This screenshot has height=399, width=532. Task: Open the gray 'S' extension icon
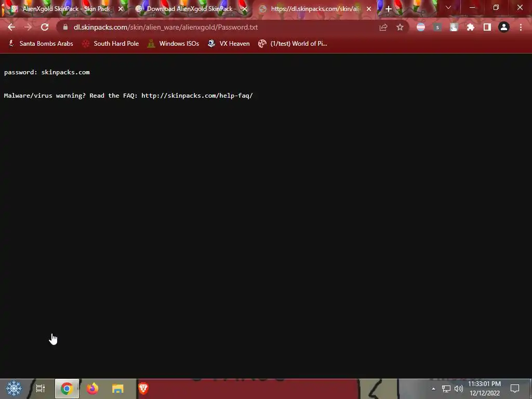(437, 27)
